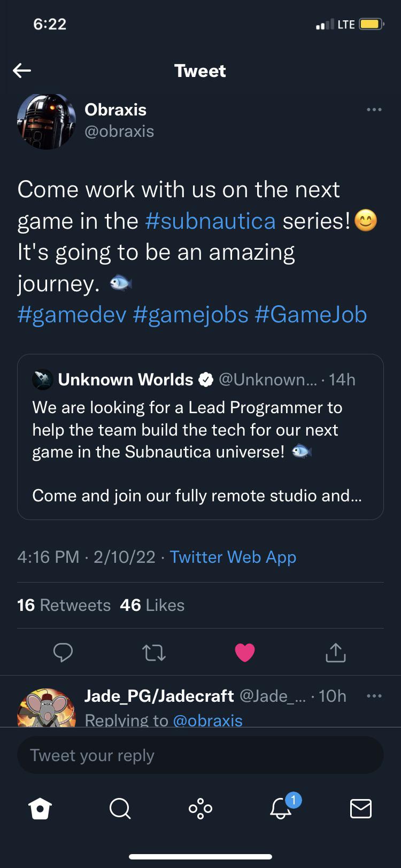The image size is (401, 868).
Task: Share the tweet using the share icon
Action: click(x=335, y=652)
